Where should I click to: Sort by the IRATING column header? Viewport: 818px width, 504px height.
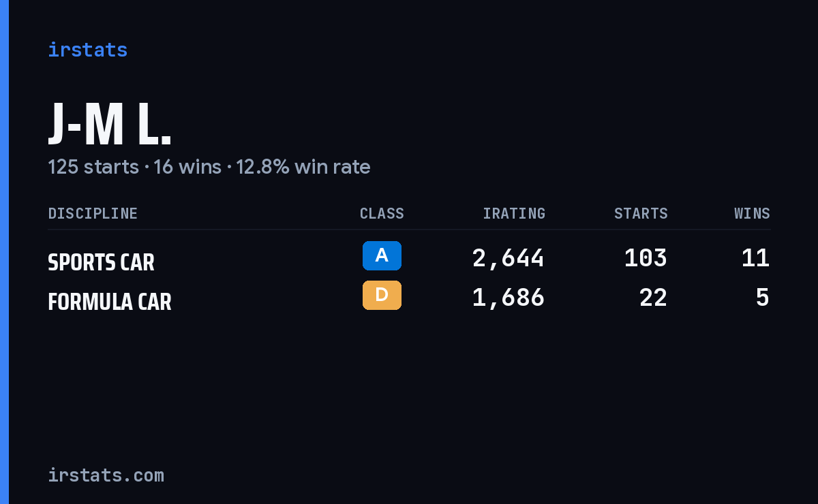pos(514,213)
